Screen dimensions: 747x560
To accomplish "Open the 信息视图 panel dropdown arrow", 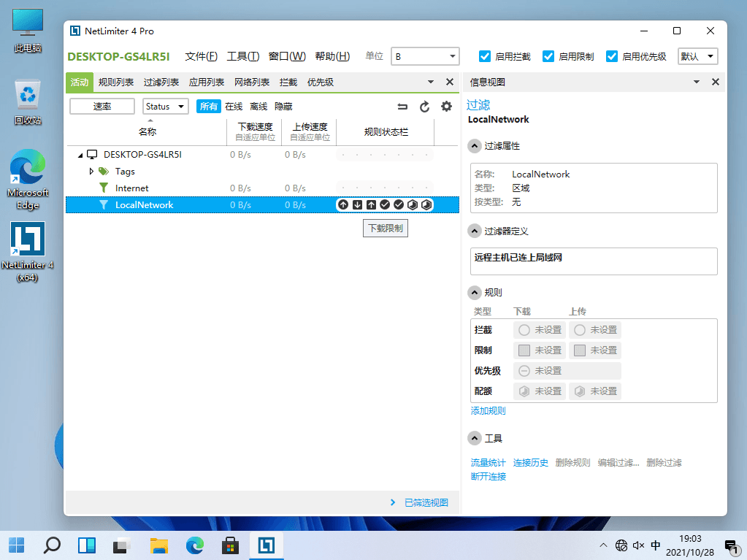I will coord(697,82).
